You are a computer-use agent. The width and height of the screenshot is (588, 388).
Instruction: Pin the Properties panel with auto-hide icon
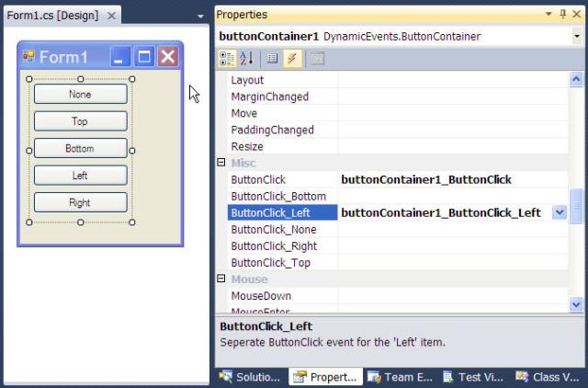[563, 15]
